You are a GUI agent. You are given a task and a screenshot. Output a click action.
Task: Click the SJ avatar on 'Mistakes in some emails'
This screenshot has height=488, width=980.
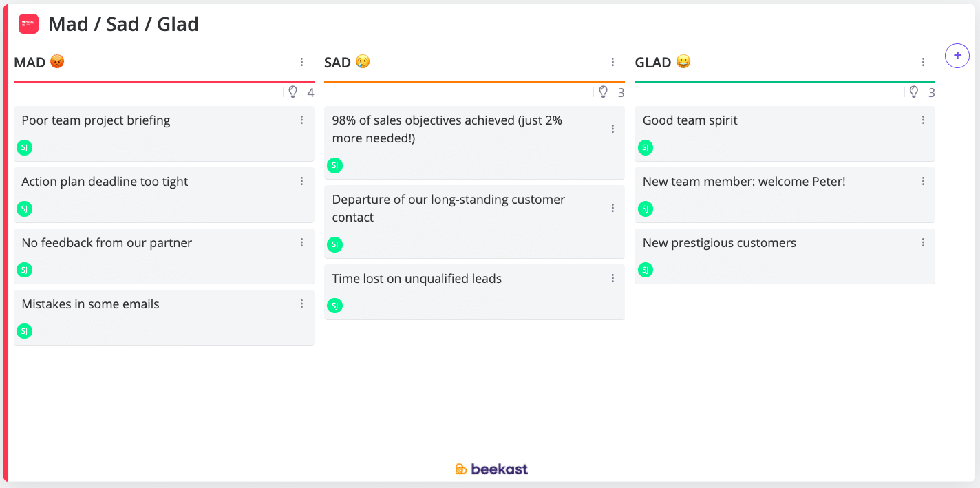[24, 331]
